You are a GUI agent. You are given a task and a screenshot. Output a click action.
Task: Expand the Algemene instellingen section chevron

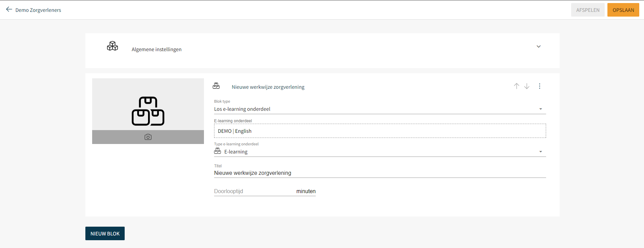539,46
